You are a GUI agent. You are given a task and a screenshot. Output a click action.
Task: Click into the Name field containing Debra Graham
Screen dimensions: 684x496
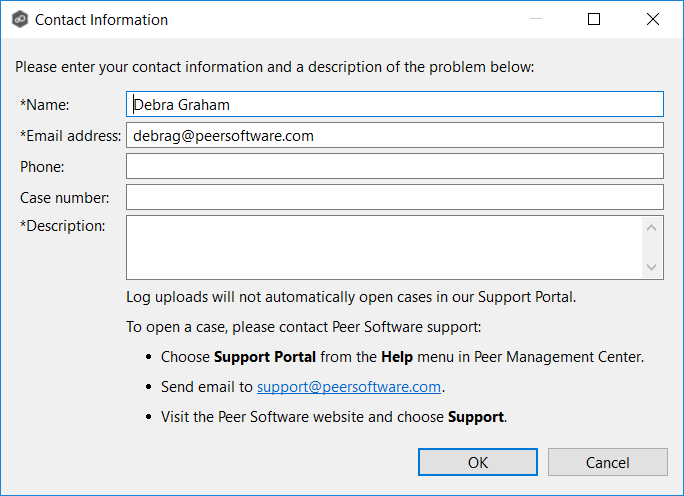[x=394, y=104]
